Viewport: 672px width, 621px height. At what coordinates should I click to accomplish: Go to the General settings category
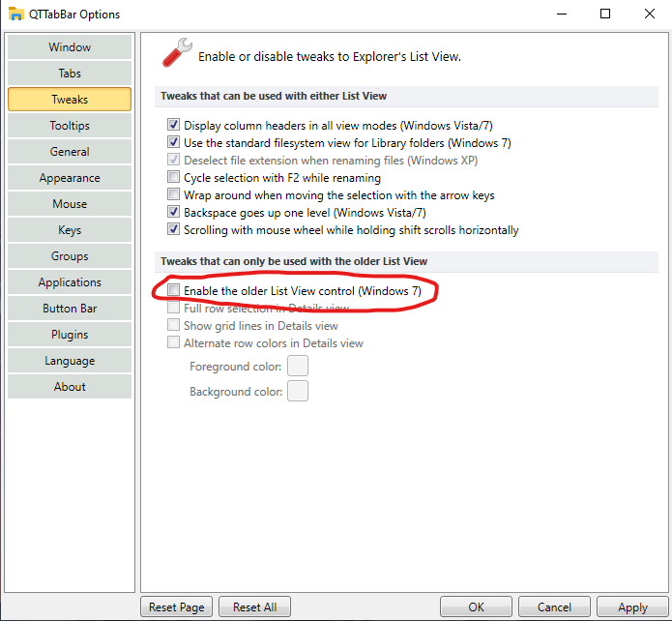click(70, 152)
